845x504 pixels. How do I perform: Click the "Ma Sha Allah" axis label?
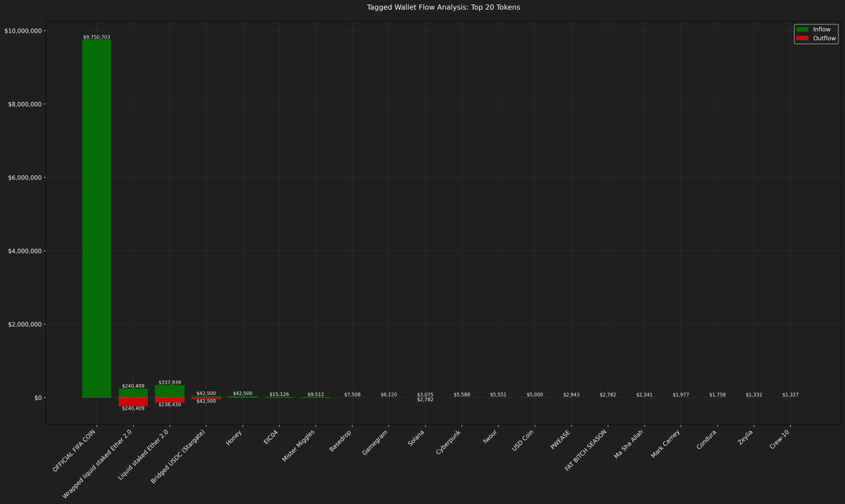629,445
